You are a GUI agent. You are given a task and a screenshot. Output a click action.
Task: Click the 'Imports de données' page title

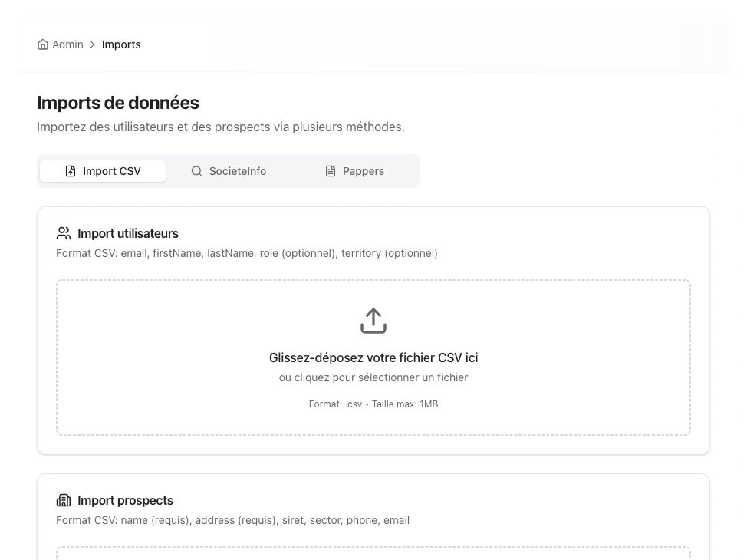(118, 103)
